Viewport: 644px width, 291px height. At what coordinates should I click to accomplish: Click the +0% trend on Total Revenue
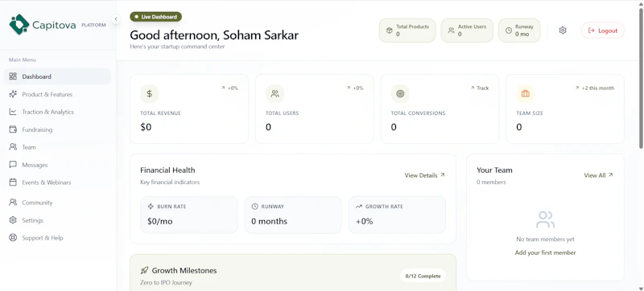(229, 88)
